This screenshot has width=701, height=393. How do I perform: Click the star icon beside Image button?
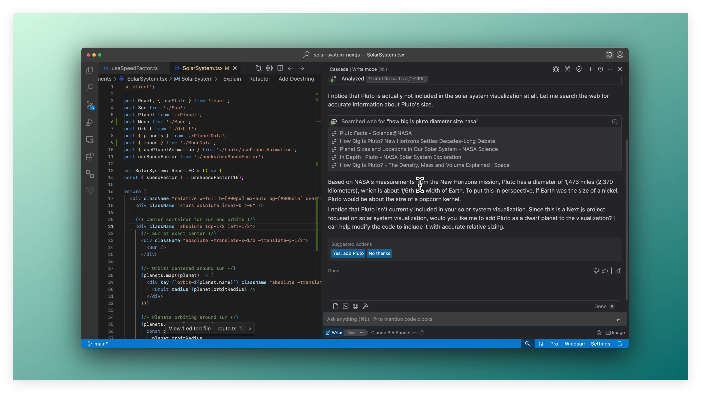(599, 333)
